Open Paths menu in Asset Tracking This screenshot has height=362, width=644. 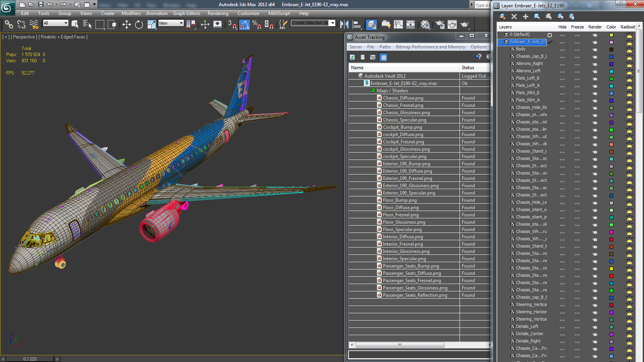385,47
